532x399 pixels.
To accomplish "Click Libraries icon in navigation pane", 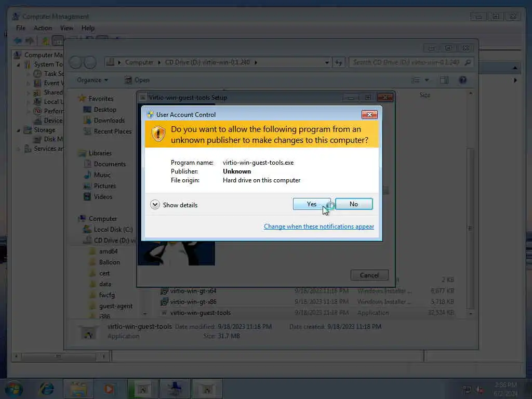I will 82,153.
